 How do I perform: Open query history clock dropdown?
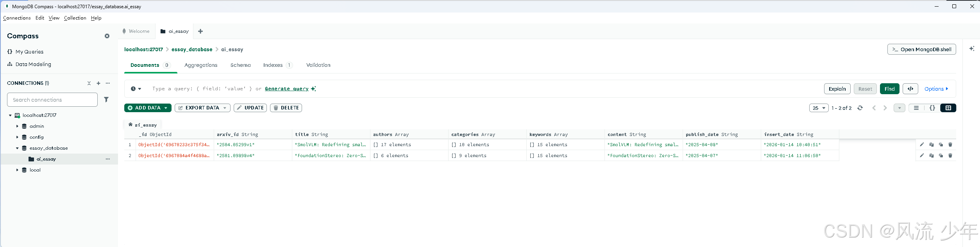[136, 89]
